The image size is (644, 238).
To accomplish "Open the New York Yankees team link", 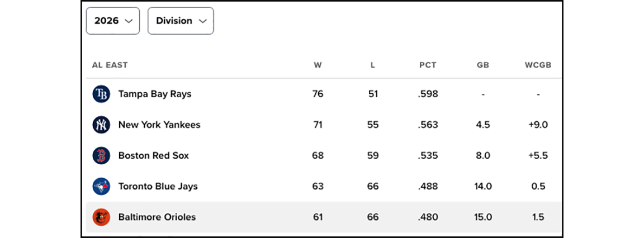I will point(159,125).
